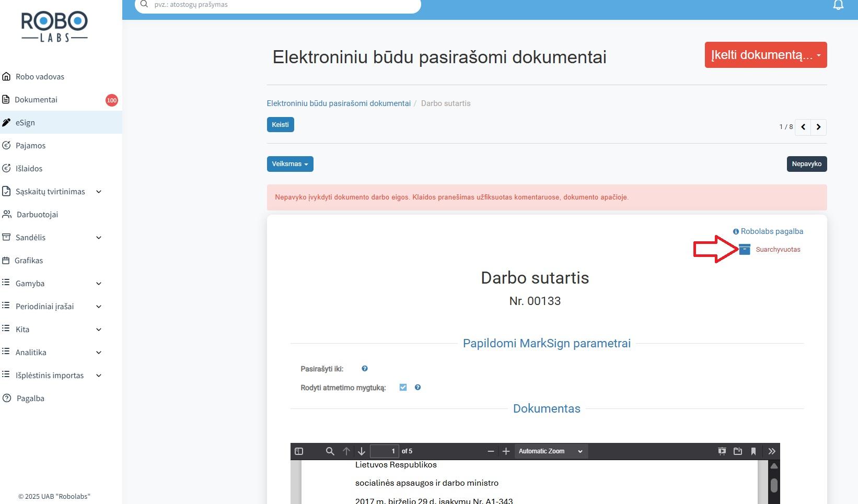
Task: Open Išlaidos section
Action: coord(61,169)
